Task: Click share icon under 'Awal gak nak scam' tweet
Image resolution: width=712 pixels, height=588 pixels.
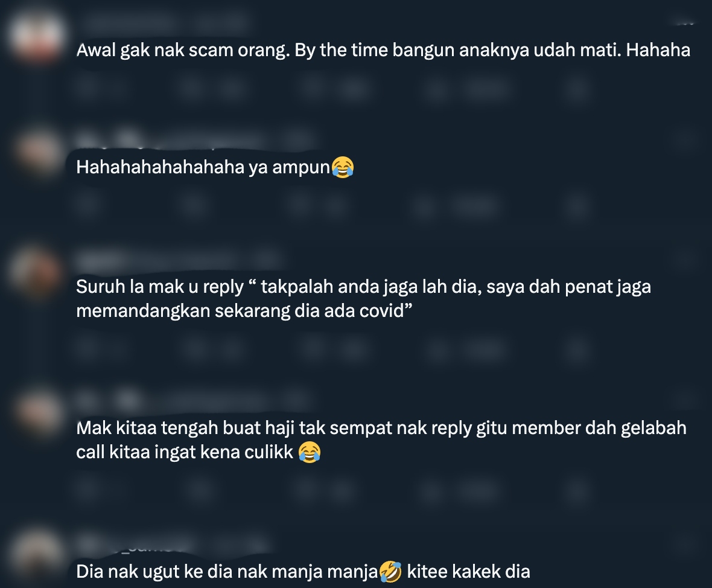Action: (x=577, y=88)
